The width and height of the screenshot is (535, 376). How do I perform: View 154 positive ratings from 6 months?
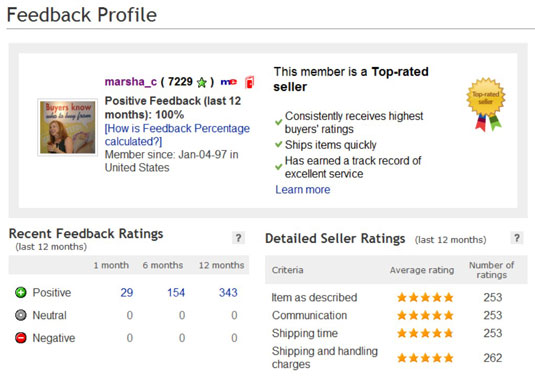pos(176,292)
